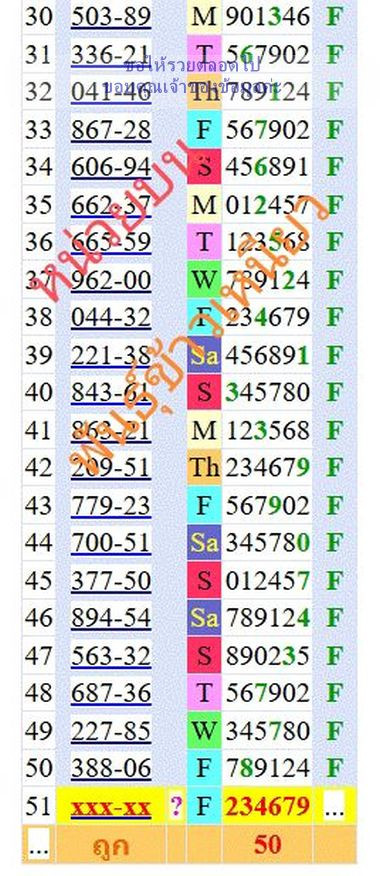
Task: Open the 377-50 underlined number
Action: click(x=111, y=581)
